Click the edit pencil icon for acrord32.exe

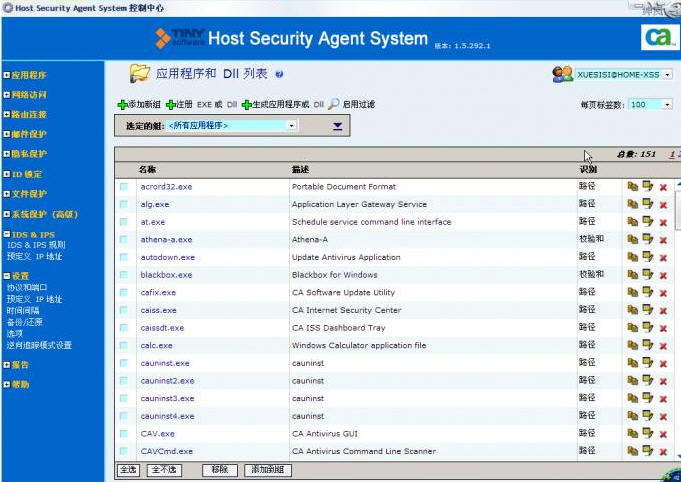[648, 186]
